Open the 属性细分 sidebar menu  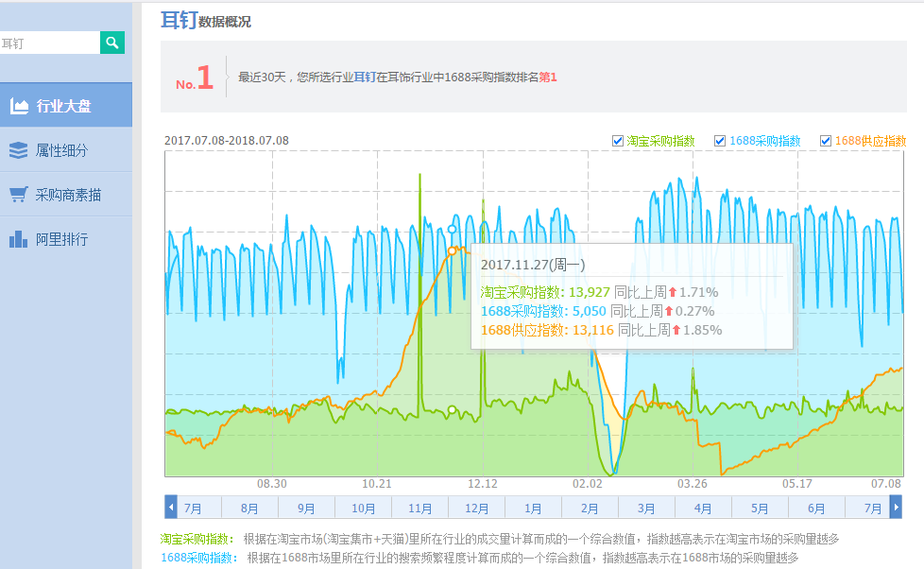(x=61, y=150)
